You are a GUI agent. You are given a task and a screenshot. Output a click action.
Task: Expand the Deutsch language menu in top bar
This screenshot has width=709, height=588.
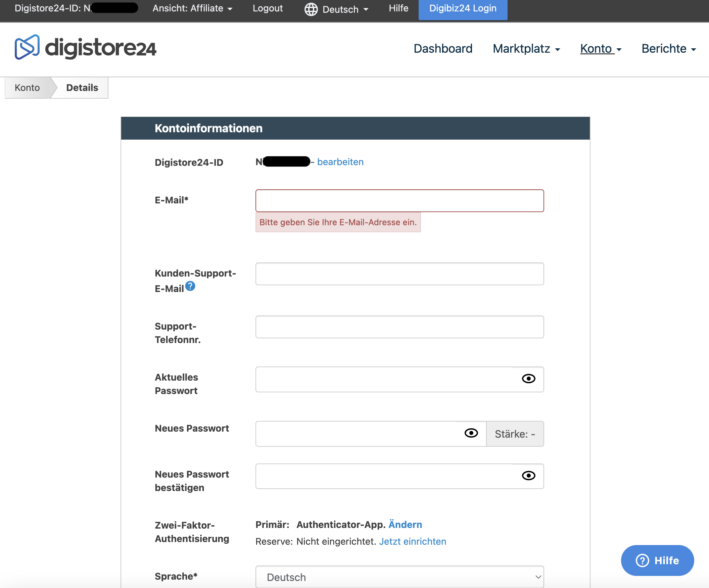point(345,9)
